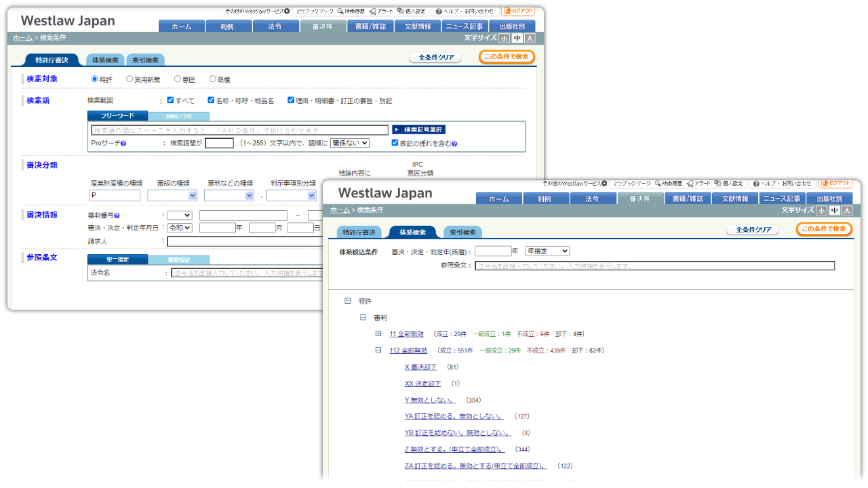The width and height of the screenshot is (868, 488).
Task: Expand the 11 全部無効 tree node
Action: coord(378,333)
